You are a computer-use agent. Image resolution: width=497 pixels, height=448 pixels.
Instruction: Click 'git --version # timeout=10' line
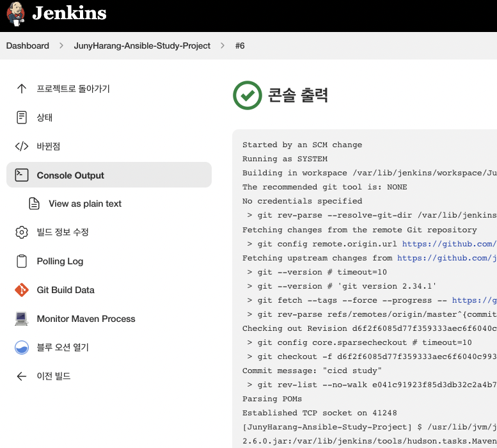(317, 272)
